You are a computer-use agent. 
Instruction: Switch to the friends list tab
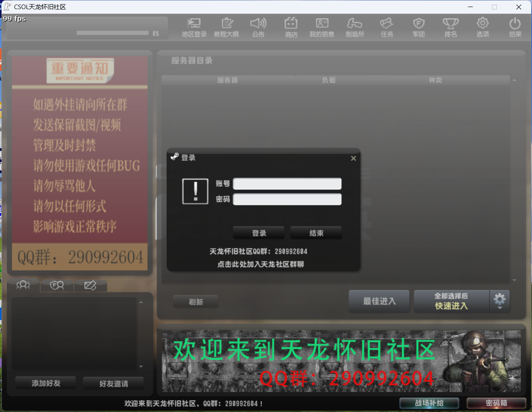(23, 285)
